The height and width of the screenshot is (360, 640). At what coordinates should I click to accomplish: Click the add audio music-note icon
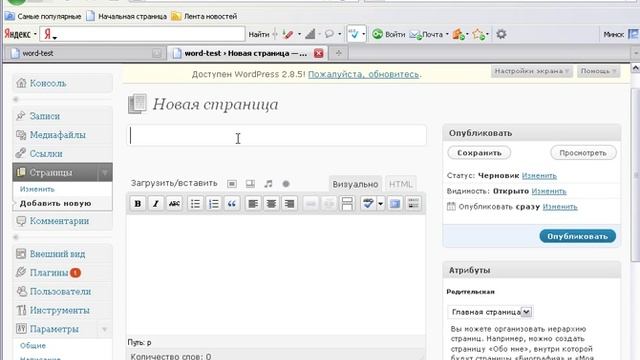point(268,184)
